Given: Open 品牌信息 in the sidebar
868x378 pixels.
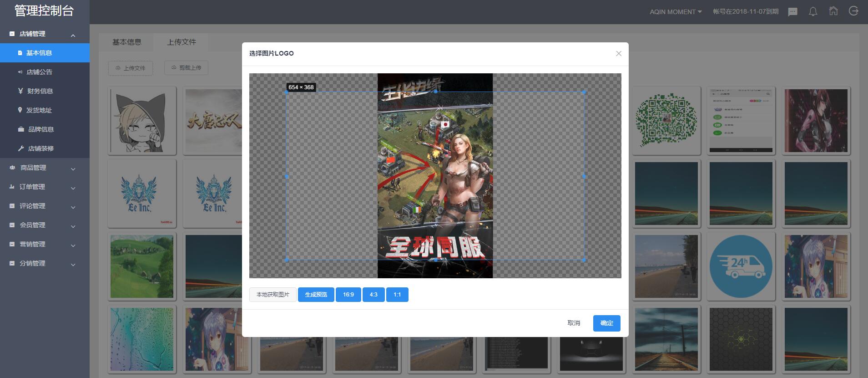Looking at the screenshot, I should tap(45, 129).
